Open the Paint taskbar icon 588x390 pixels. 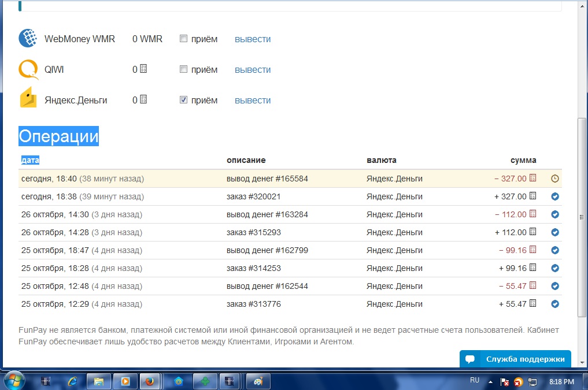(x=258, y=381)
